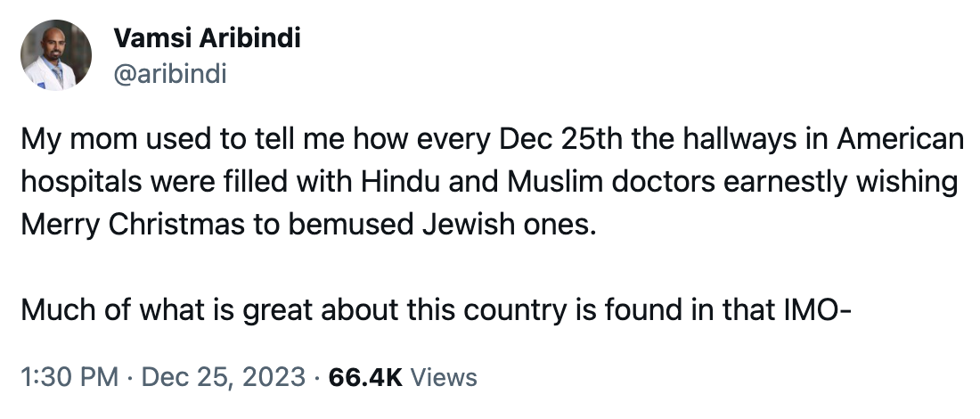Click the Views label beside the count
Image resolution: width=980 pixels, height=419 pixels.
444,377
